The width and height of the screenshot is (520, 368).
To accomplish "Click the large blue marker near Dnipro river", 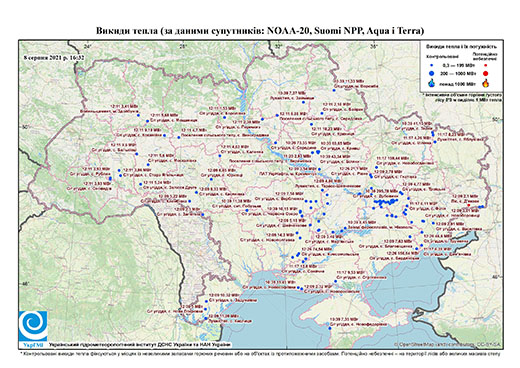I will point(318,152).
